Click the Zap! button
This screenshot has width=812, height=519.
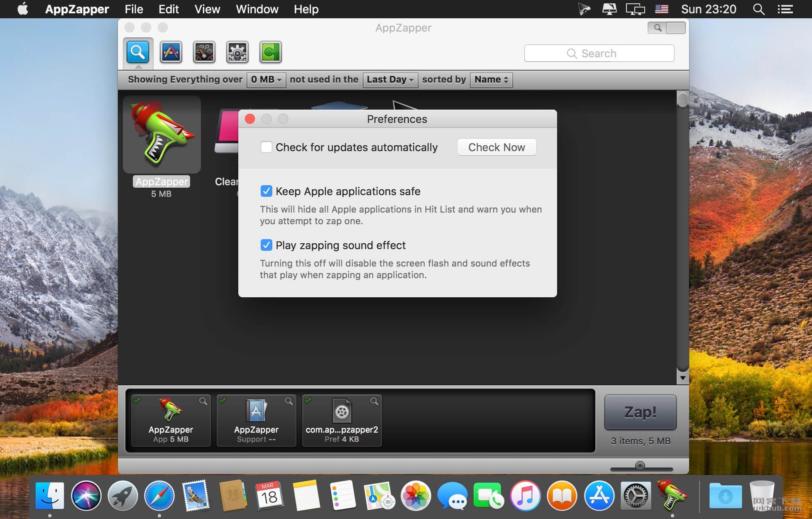point(640,412)
